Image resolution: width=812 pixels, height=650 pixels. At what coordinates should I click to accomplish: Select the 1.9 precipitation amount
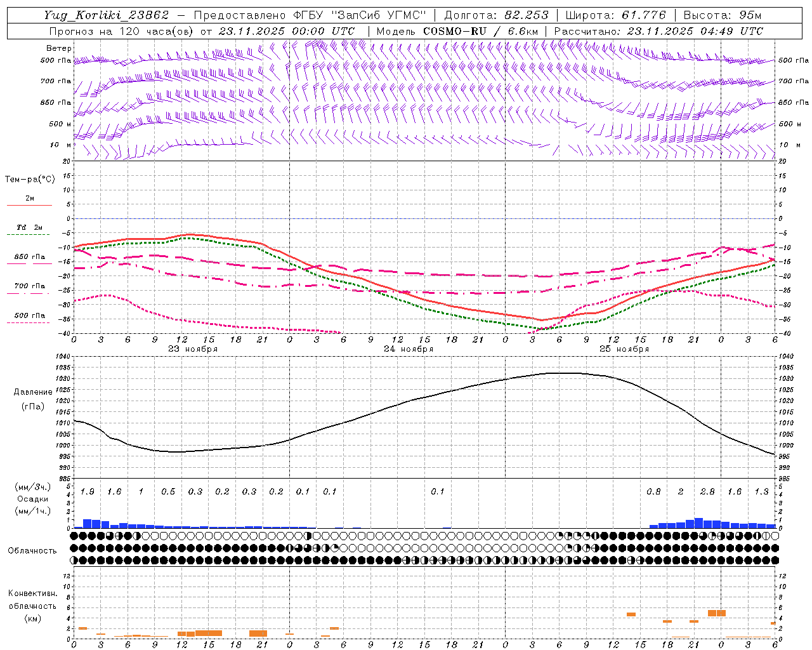click(x=88, y=492)
